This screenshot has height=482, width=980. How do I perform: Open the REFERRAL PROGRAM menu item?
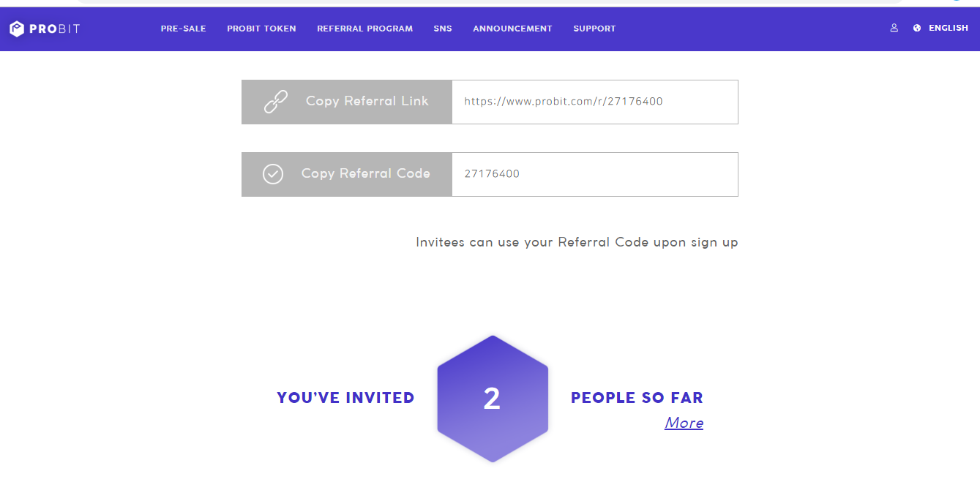pos(364,29)
